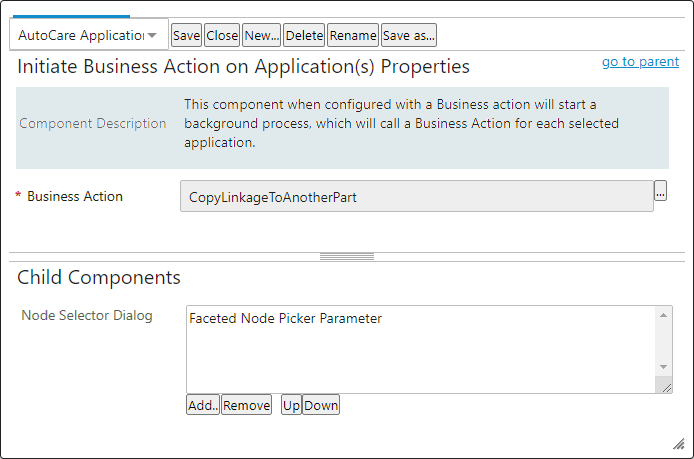The image size is (694, 459).
Task: Click the Delete button
Action: 304,35
